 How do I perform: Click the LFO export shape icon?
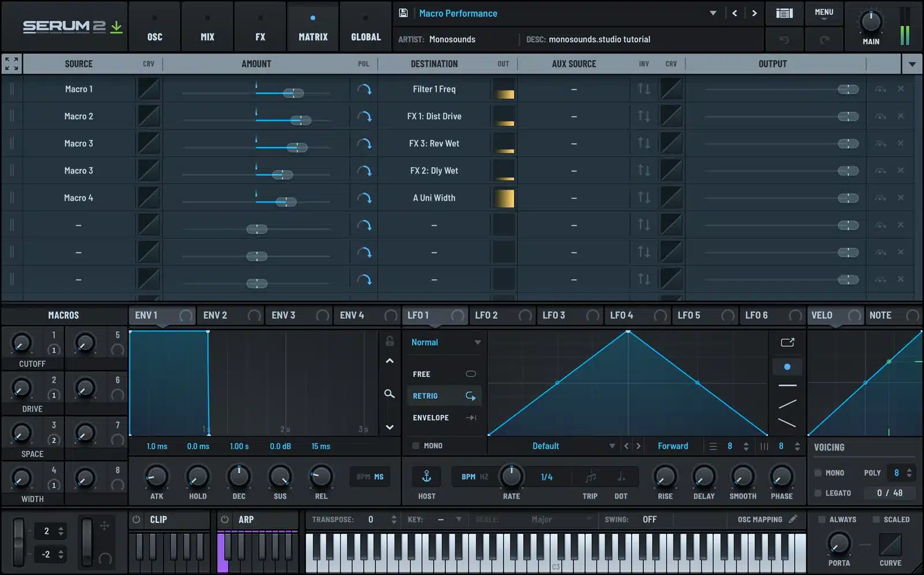point(788,342)
